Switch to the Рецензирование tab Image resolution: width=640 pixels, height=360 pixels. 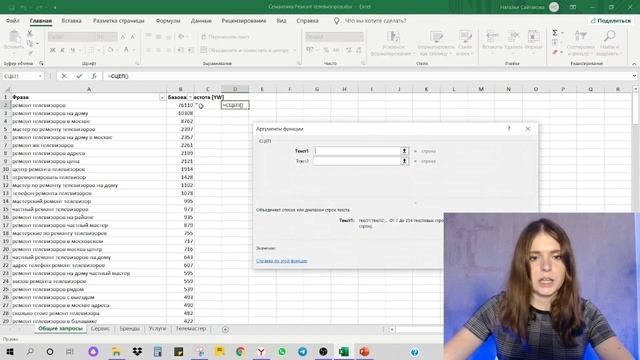(x=244, y=21)
